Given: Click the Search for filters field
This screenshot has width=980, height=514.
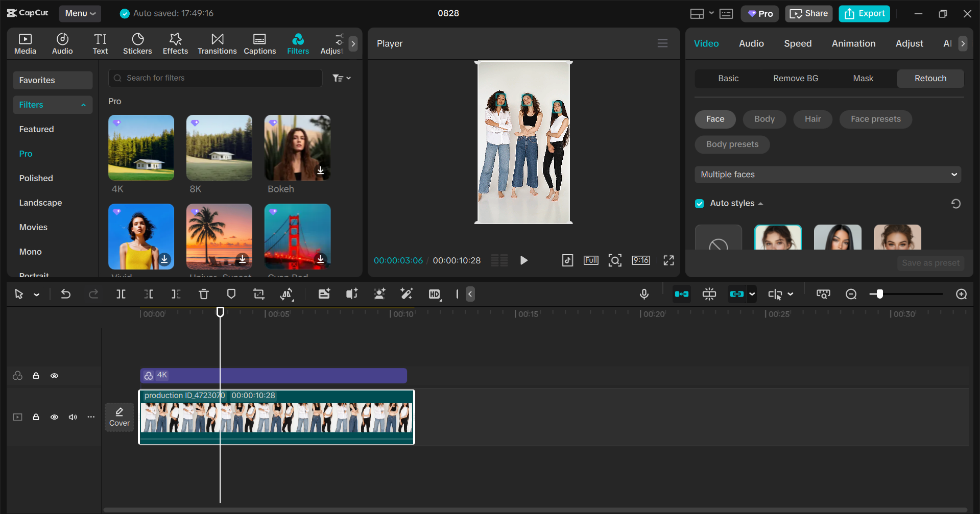Looking at the screenshot, I should [x=216, y=78].
